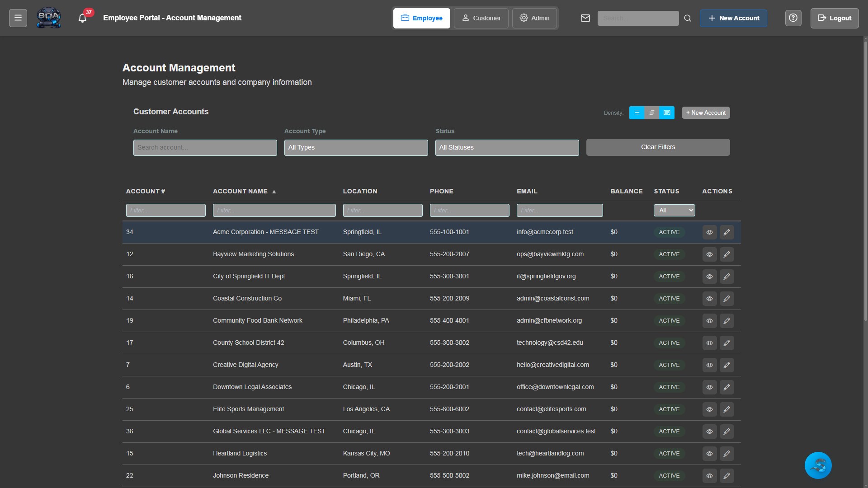Screen dimensions: 868x488
Task: Open the Account Type dropdown
Action: (356, 147)
